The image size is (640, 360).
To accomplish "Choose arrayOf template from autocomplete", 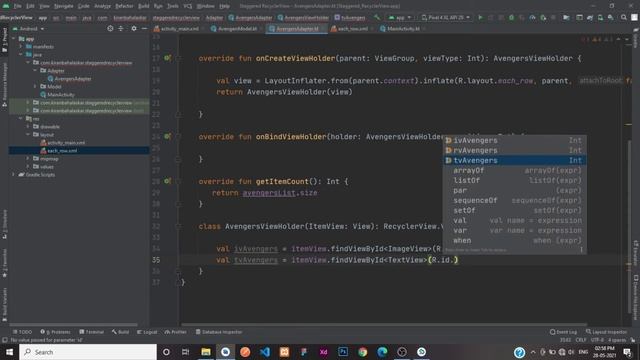I will tap(515, 171).
